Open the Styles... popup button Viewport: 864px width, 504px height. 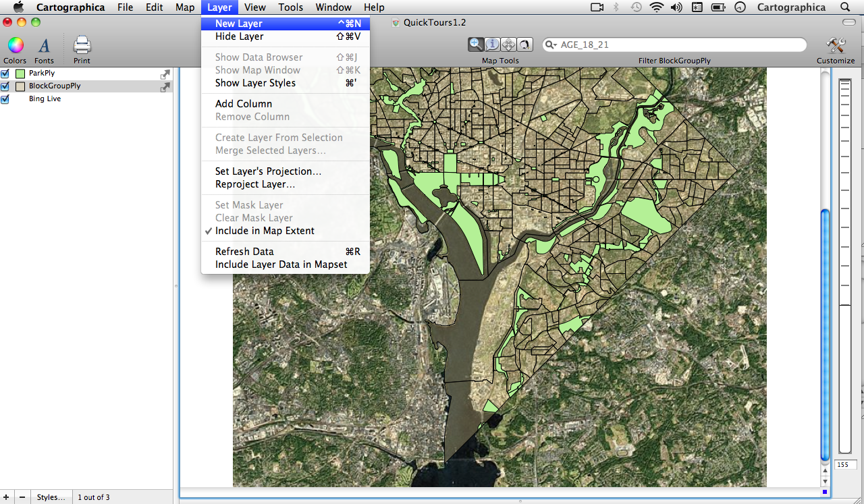click(51, 497)
